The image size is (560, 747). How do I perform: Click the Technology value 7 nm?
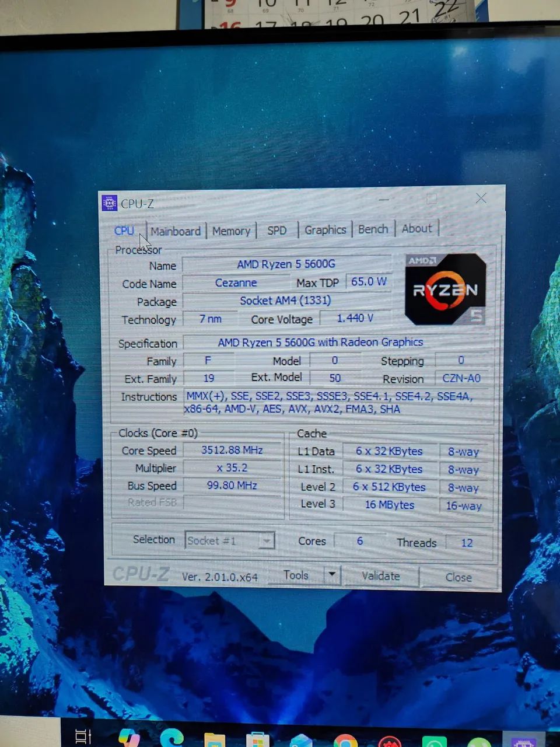click(x=211, y=319)
